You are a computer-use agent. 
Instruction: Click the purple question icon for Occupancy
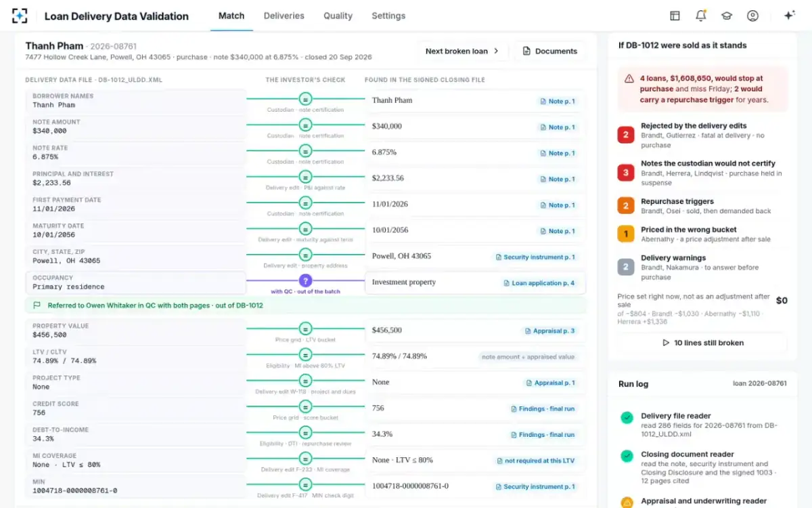coord(305,280)
